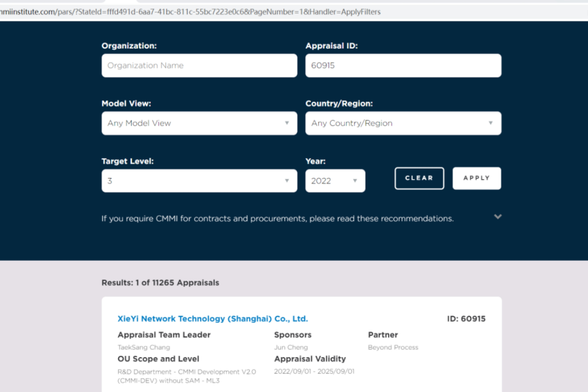Click the ID: 60915 label in result card
Screen dimensions: 588x392
(466, 319)
